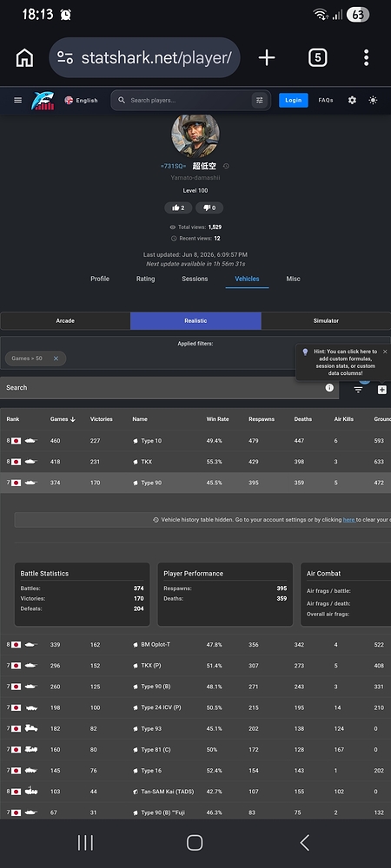The width and height of the screenshot is (391, 868).
Task: Tap the statshark.net address bar
Action: (144, 57)
